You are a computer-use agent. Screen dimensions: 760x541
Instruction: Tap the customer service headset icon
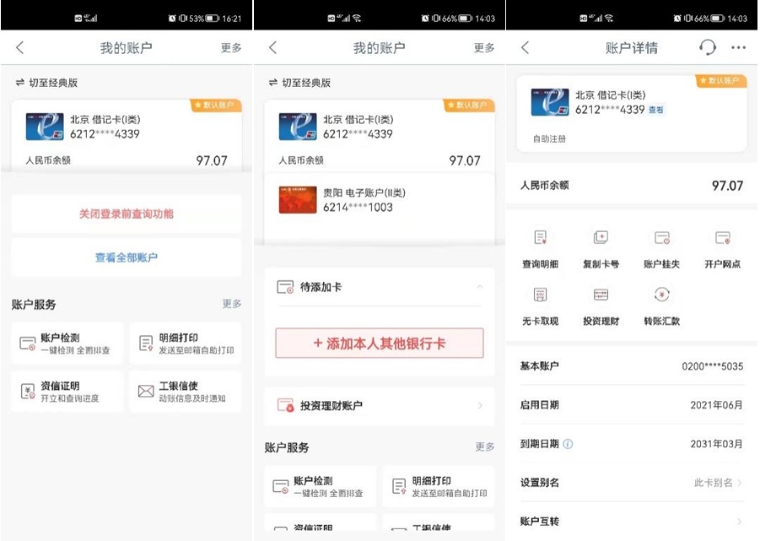pos(707,48)
